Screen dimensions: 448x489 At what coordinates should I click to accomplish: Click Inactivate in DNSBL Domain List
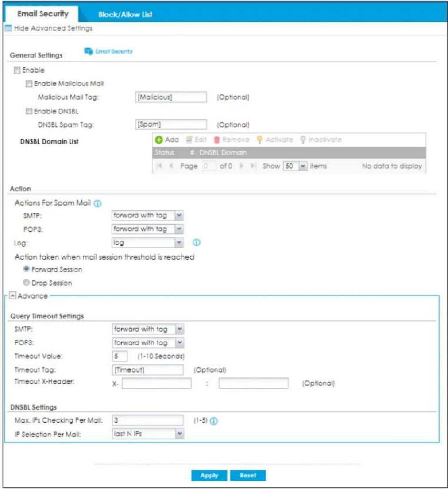click(321, 140)
